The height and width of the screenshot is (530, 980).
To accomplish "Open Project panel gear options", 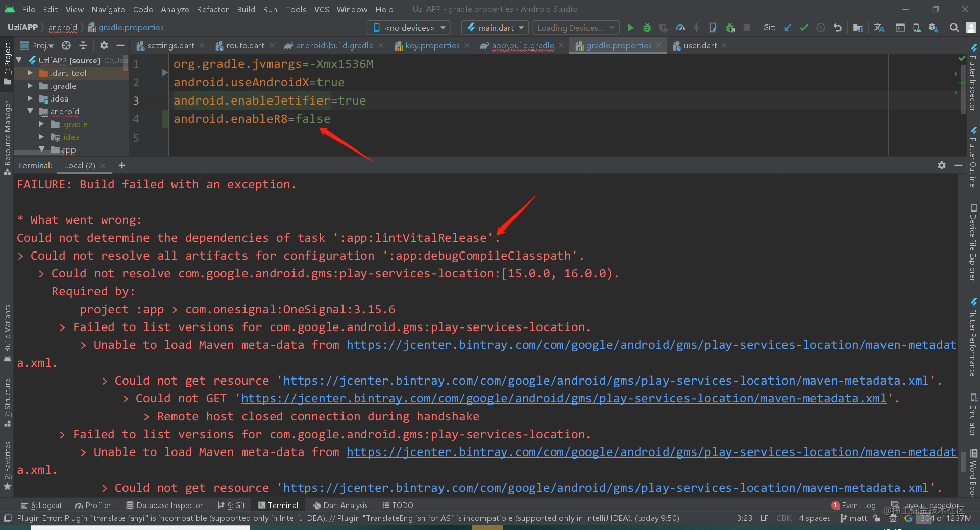I will [x=104, y=45].
